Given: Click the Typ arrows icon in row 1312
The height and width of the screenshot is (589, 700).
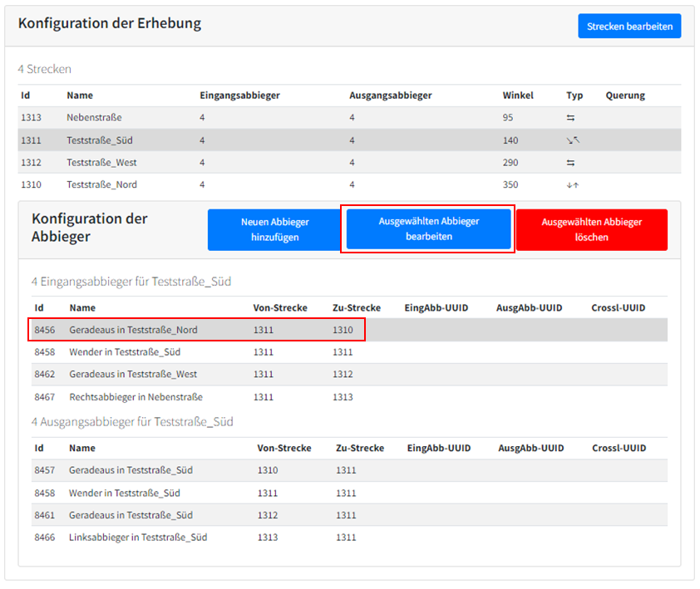Looking at the screenshot, I should coord(570,163).
